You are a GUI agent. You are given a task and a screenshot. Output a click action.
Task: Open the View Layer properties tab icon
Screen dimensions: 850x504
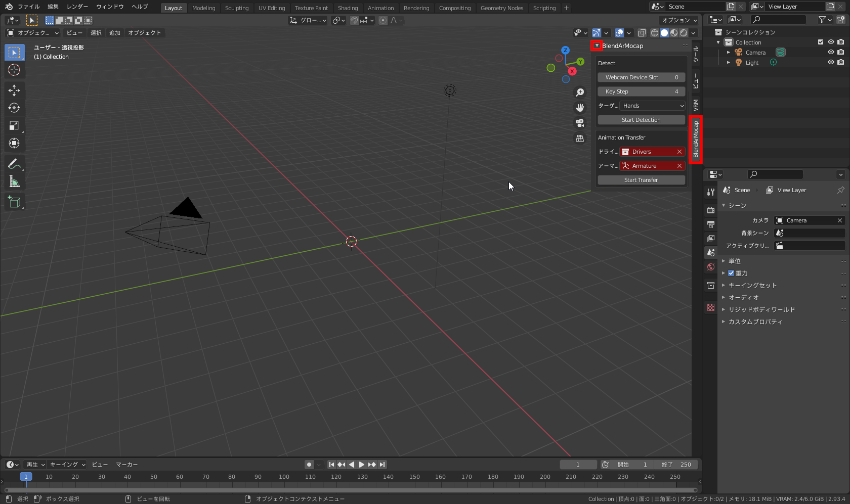[711, 238]
